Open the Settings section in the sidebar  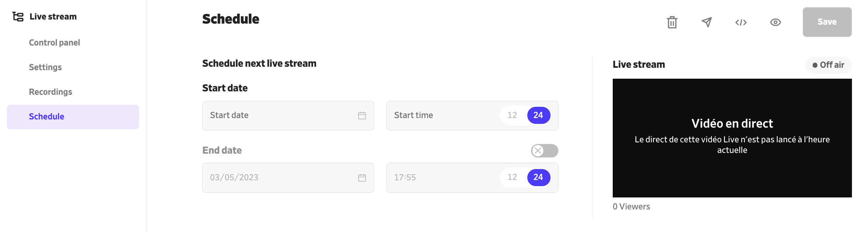click(x=45, y=67)
